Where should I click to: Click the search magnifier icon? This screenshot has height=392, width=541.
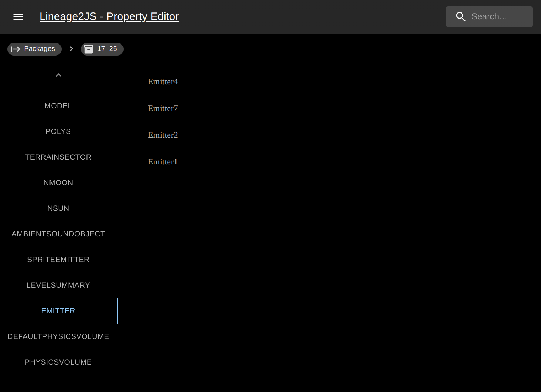[x=461, y=17]
